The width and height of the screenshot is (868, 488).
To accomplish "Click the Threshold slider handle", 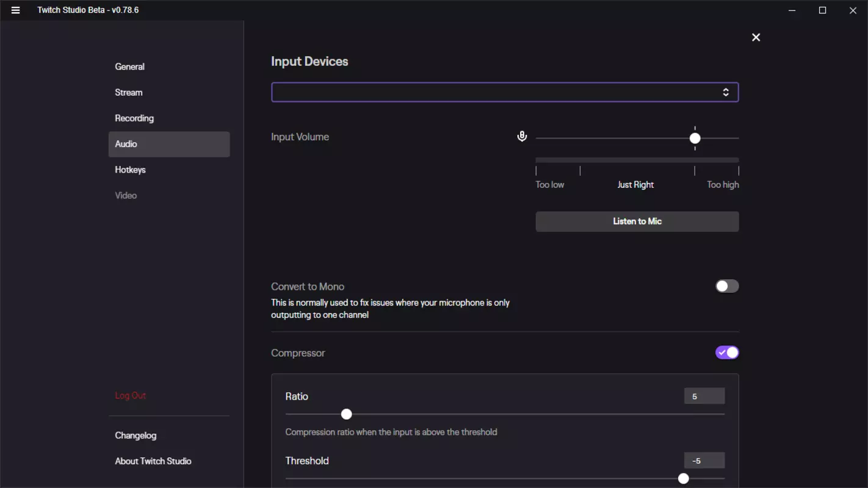I will [684, 479].
